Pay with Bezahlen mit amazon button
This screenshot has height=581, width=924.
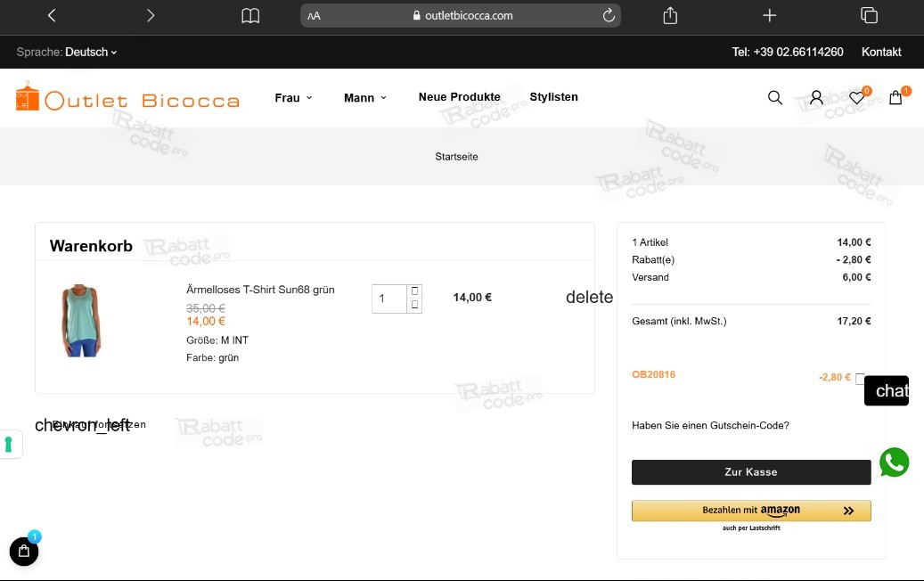click(x=751, y=511)
